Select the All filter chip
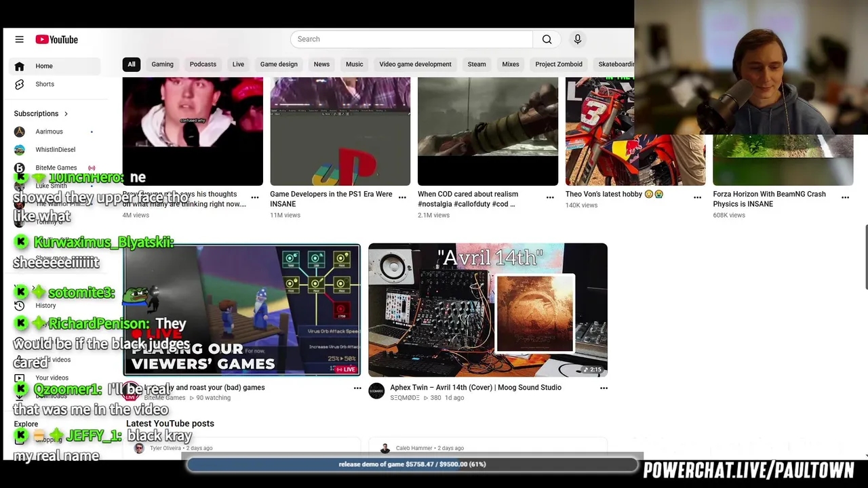Viewport: 868px width, 488px height. click(x=132, y=64)
